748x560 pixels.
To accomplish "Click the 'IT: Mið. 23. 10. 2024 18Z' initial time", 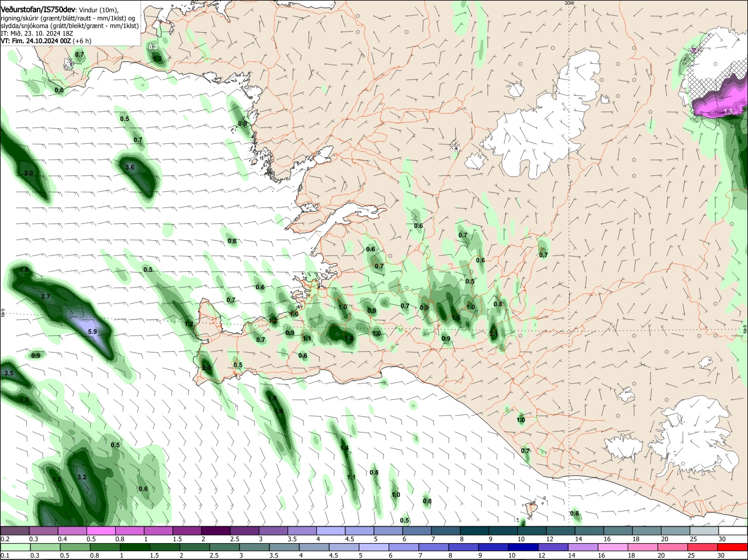I will 36,33.
